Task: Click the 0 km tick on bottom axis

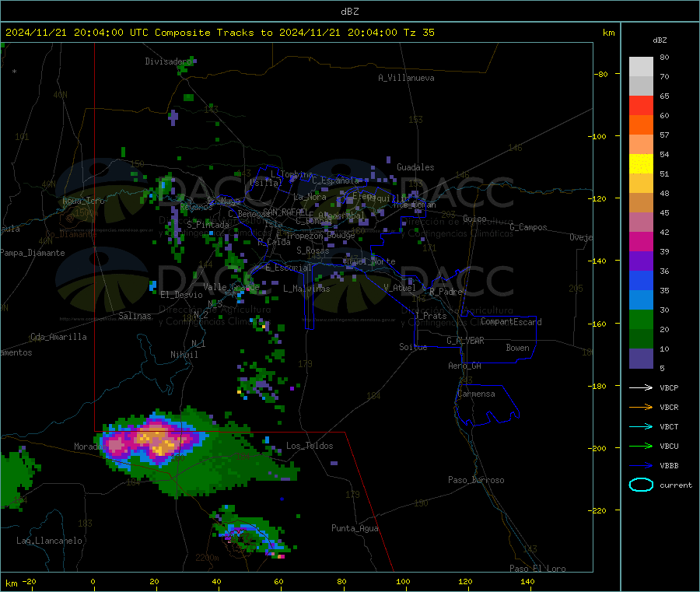Action: pyautogui.click(x=93, y=581)
